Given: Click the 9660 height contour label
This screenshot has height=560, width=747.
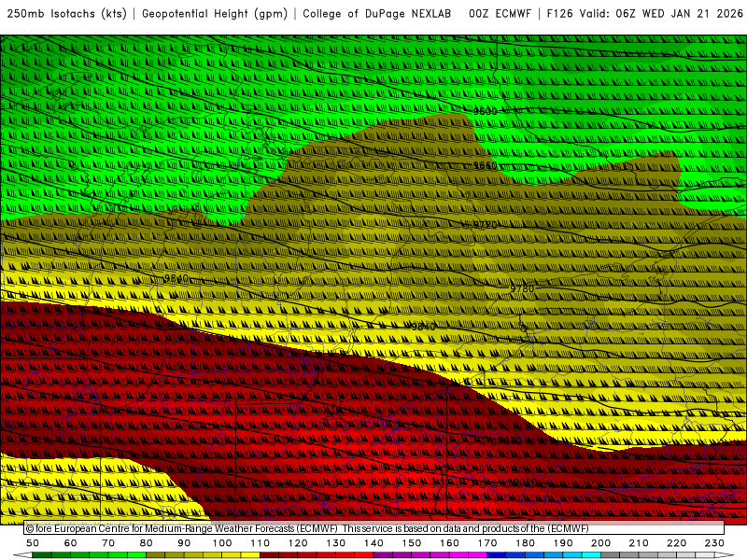Looking at the screenshot, I should pos(485,165).
